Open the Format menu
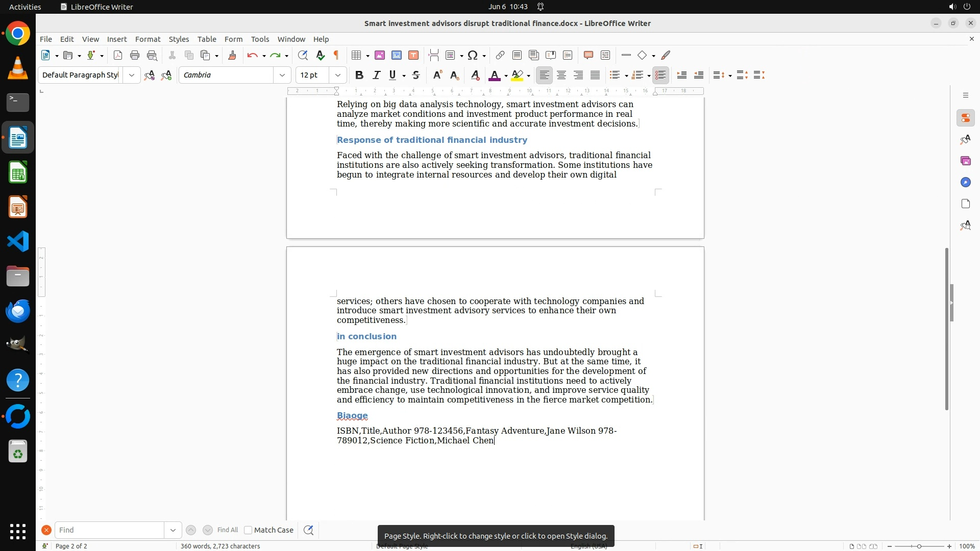 [148, 39]
